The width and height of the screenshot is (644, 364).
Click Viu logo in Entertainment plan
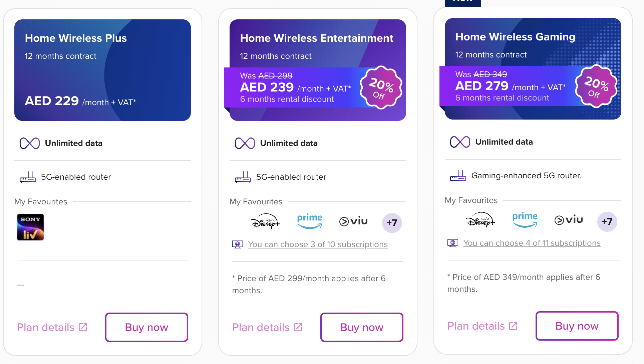click(x=353, y=221)
